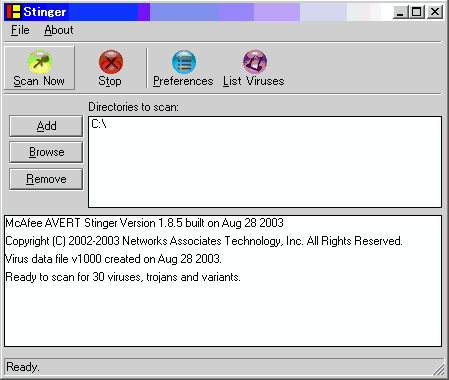The width and height of the screenshot is (449, 380).
Task: Click the Browse button
Action: pyautogui.click(x=46, y=152)
